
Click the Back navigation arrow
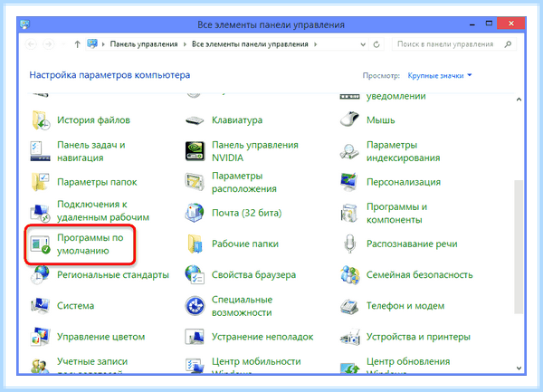coord(31,44)
